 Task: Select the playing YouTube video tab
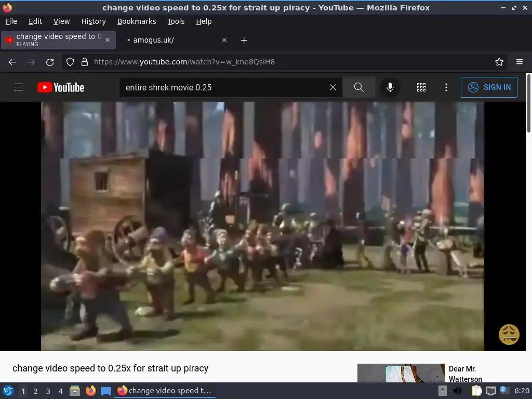click(58, 40)
